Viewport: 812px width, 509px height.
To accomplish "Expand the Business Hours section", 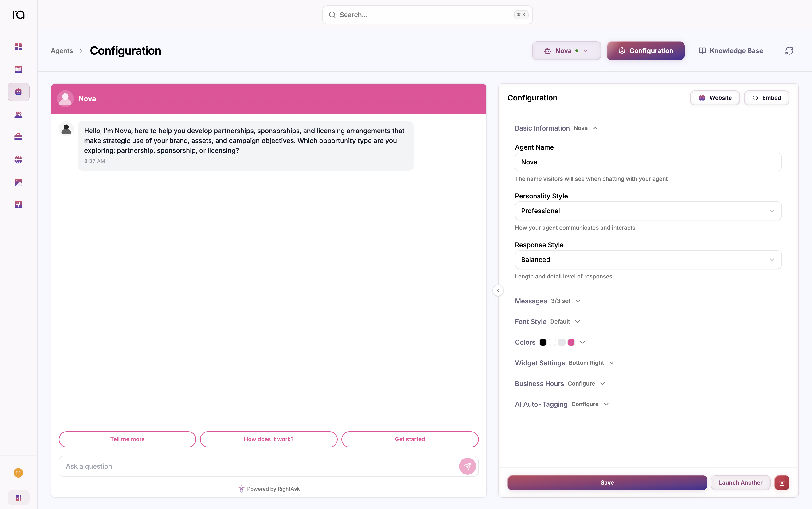I will [560, 383].
